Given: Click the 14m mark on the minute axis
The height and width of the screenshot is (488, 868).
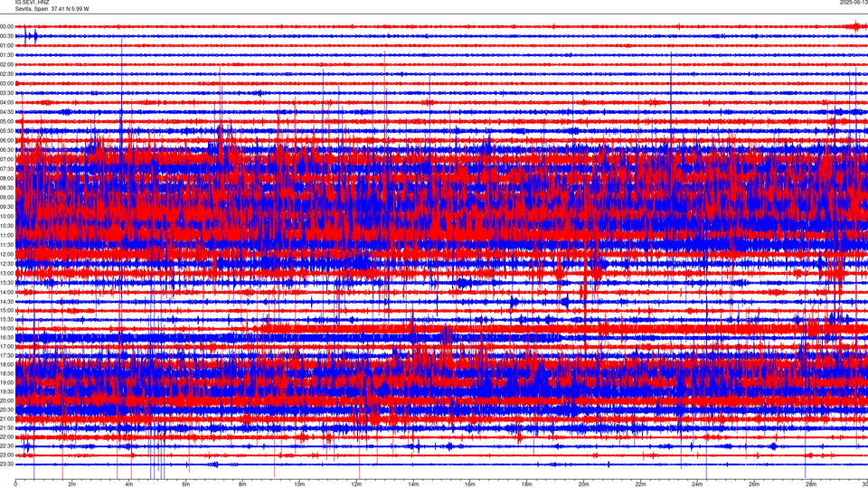Looking at the screenshot, I should click(413, 484).
